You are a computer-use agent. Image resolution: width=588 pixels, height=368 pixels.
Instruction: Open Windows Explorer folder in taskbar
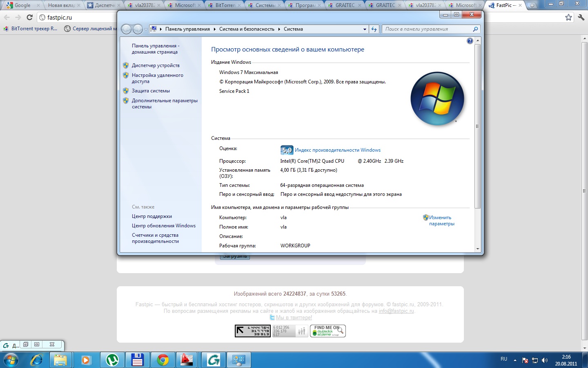[x=60, y=360]
